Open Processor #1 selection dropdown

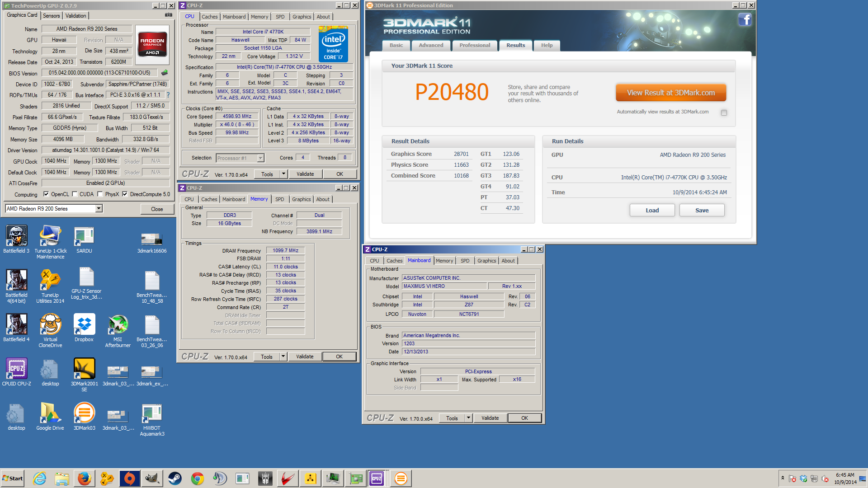pos(260,158)
